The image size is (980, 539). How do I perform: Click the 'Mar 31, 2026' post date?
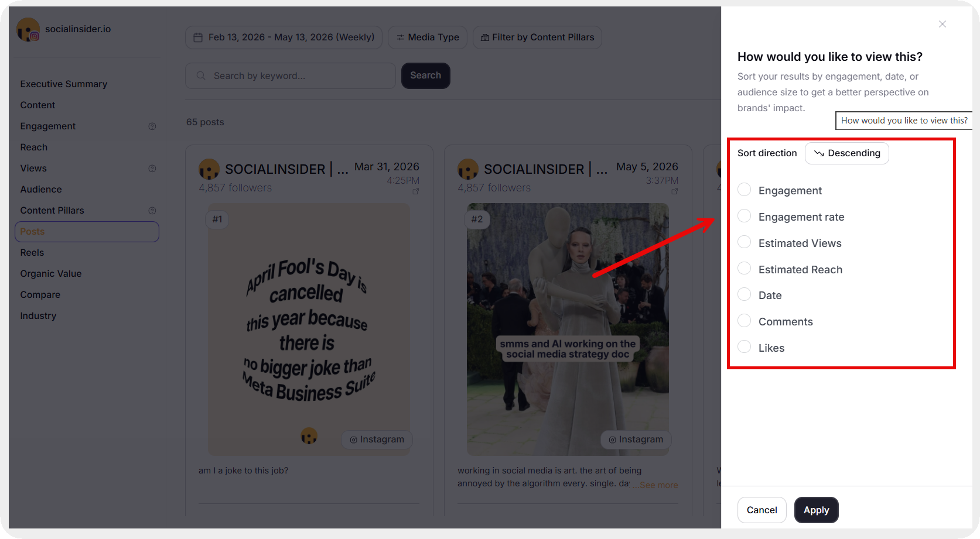click(x=387, y=167)
